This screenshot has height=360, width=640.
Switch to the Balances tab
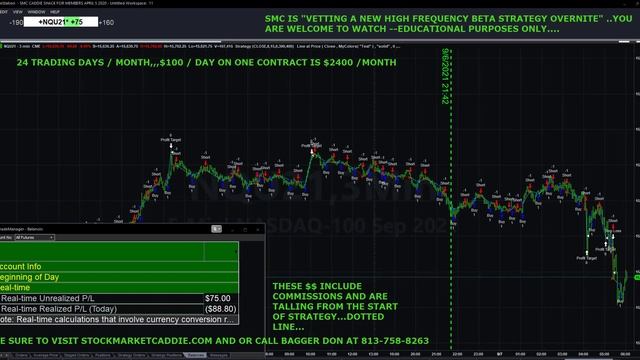(x=196, y=356)
